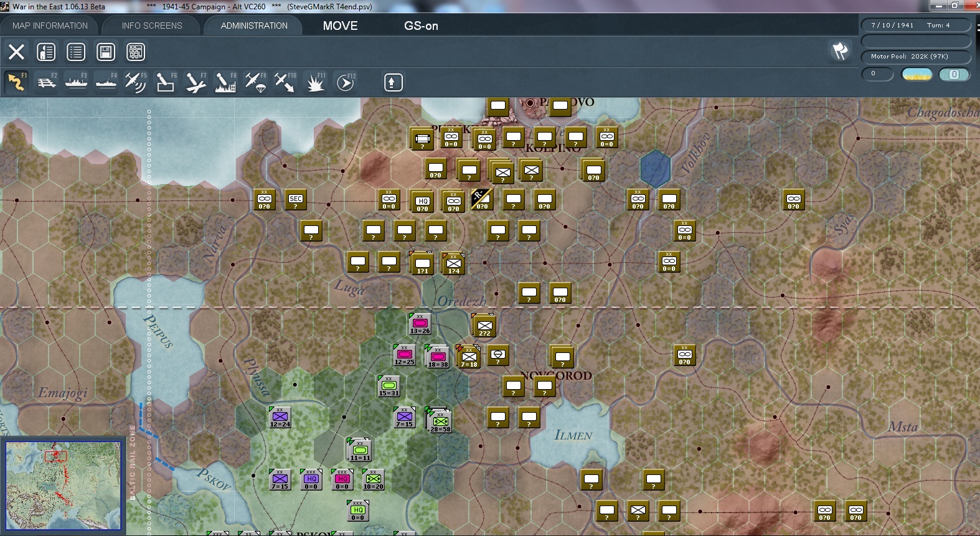Click the clear weather indicator
The height and width of the screenshot is (536, 980).
tap(916, 74)
